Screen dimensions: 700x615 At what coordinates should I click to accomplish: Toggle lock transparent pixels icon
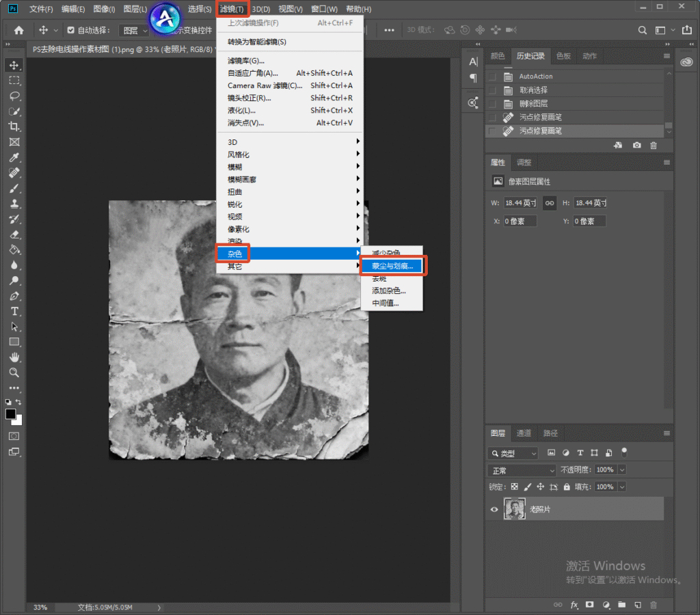pos(515,487)
